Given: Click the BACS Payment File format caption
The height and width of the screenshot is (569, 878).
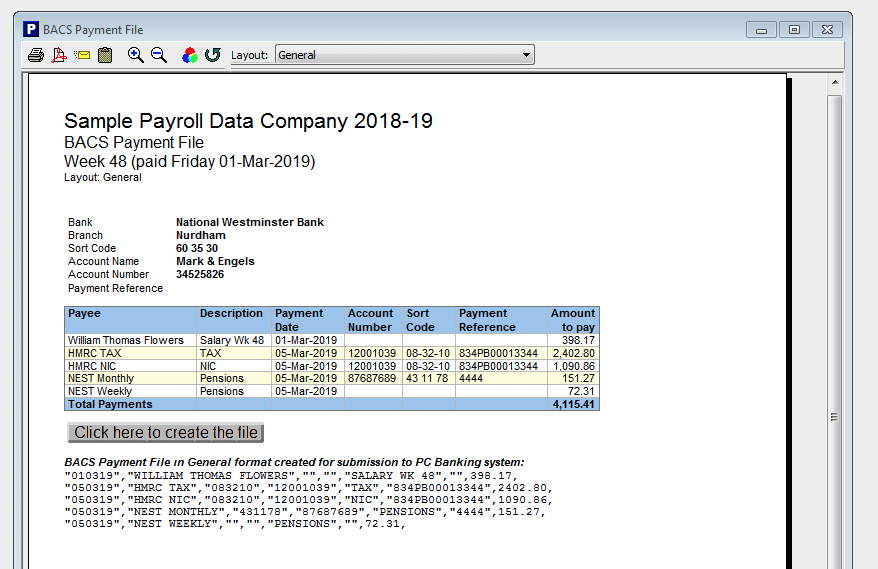Looking at the screenshot, I should pyautogui.click(x=294, y=463).
